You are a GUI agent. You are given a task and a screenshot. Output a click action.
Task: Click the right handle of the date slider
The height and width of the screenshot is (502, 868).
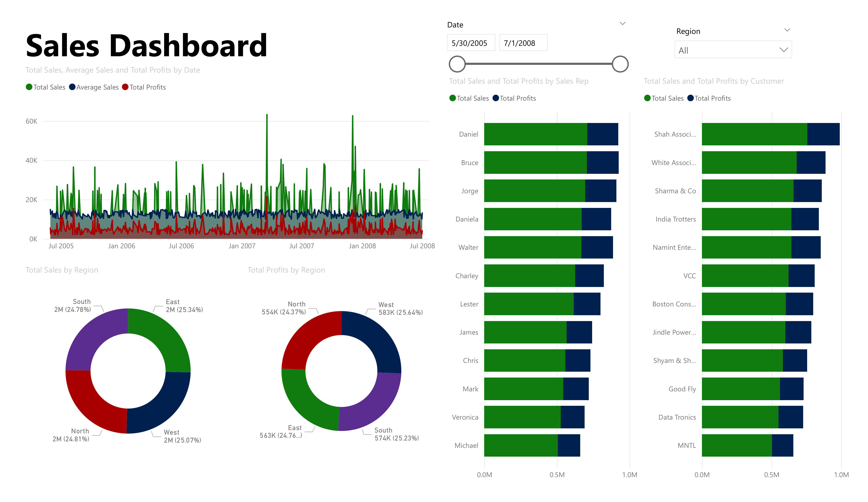pos(620,64)
